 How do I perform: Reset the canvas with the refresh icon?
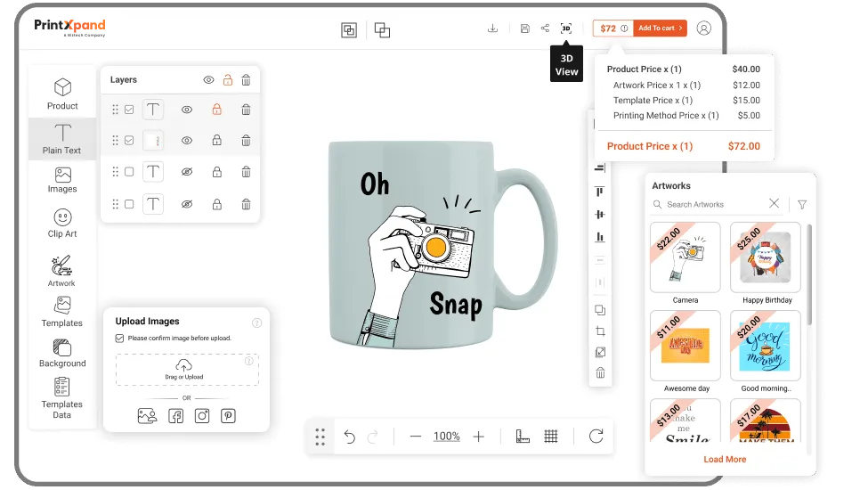point(596,437)
